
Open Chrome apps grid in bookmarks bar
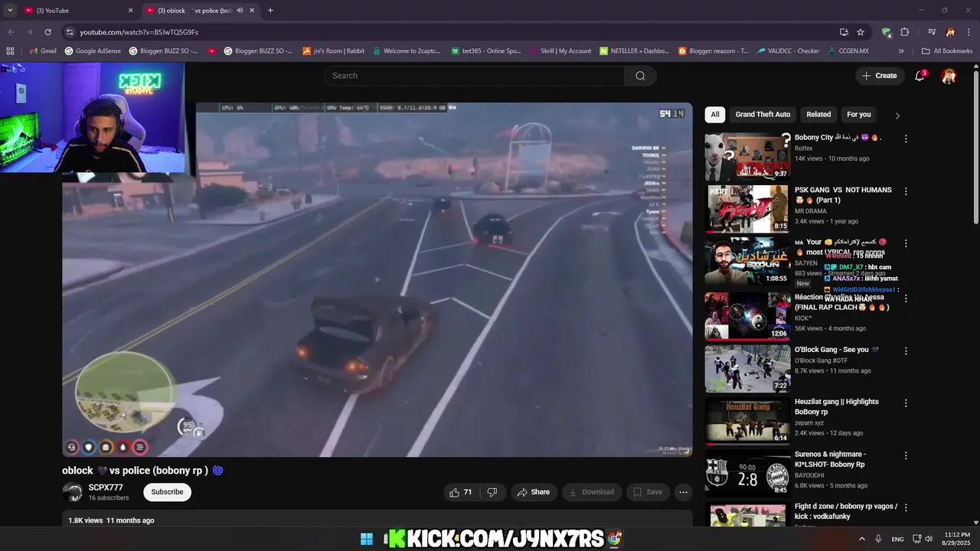pyautogui.click(x=10, y=51)
